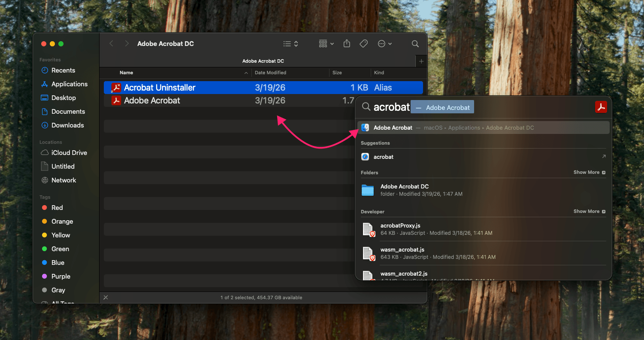Show More results under Folders
Image resolution: width=644 pixels, height=340 pixels.
590,172
